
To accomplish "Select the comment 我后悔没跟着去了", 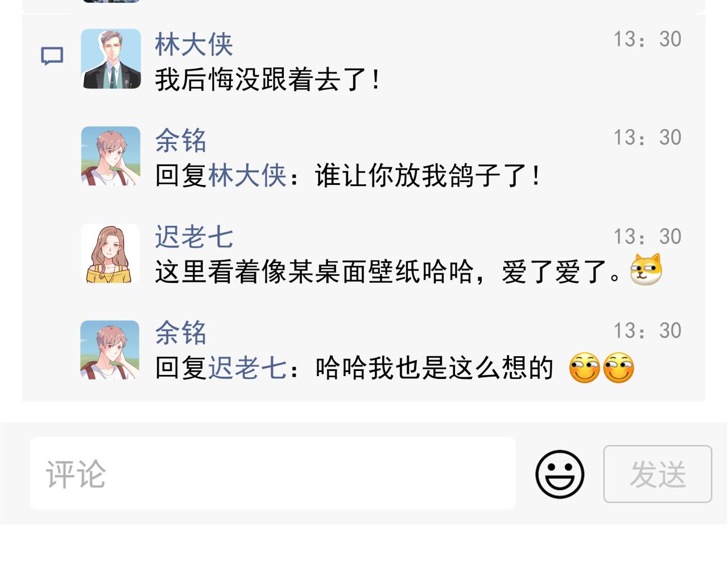I will 267,80.
